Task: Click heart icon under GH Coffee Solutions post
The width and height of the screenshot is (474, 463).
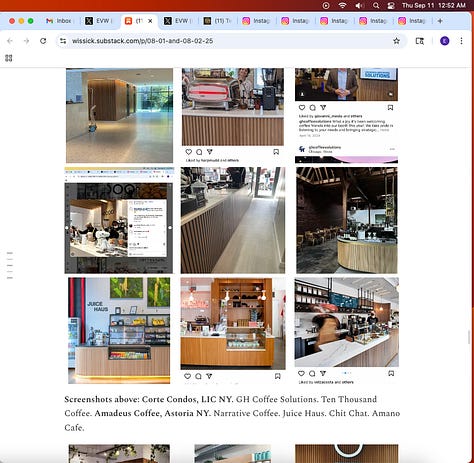Action: coord(302,108)
